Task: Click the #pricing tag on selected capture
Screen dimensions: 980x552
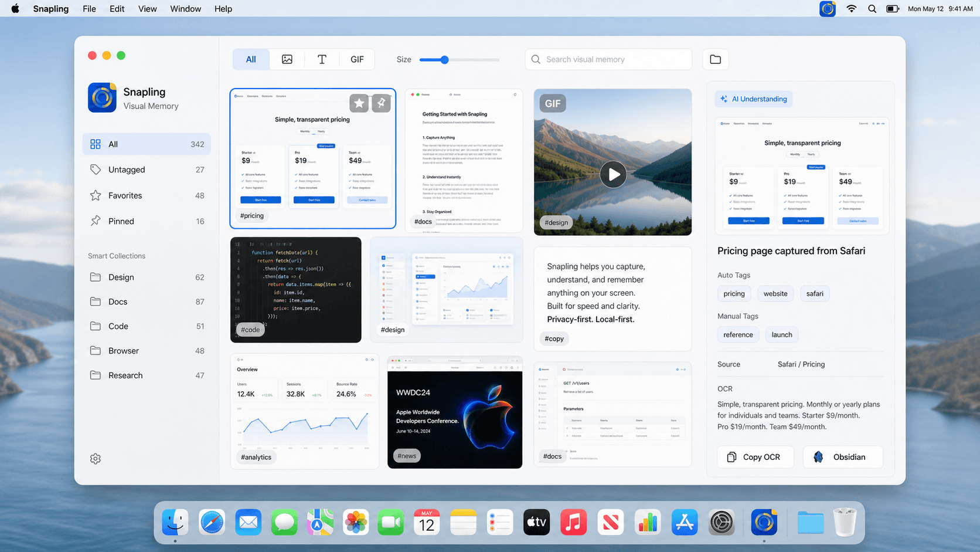Action: coord(252,216)
